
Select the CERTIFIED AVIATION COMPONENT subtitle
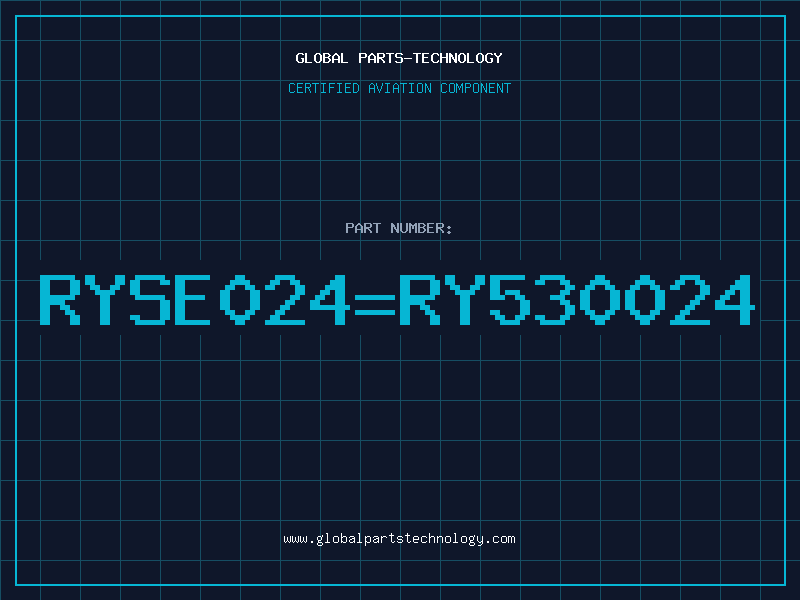(x=399, y=88)
